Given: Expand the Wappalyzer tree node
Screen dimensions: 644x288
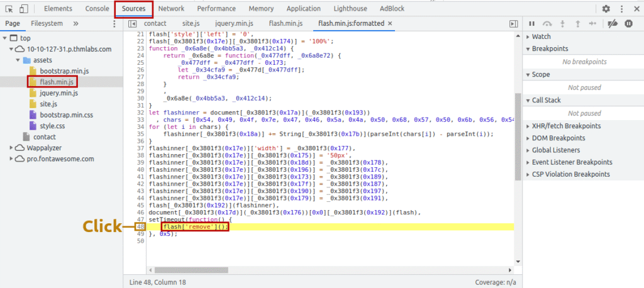Looking at the screenshot, I should (x=14, y=147).
